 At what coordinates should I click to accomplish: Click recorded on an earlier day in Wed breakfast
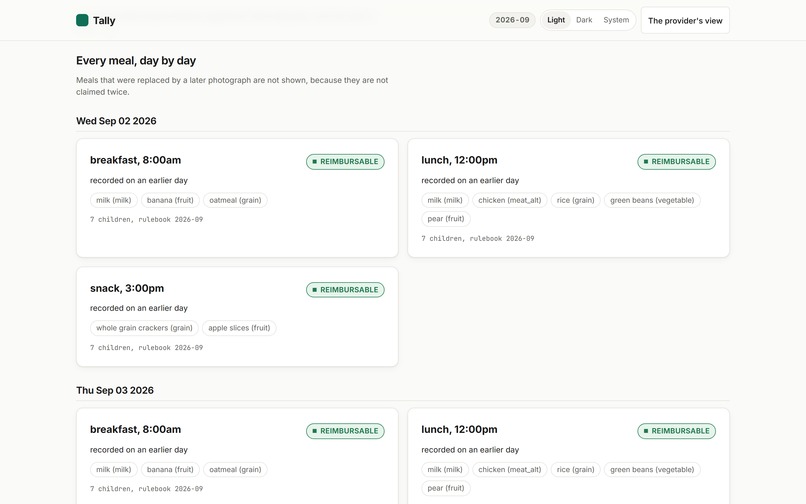coord(139,181)
